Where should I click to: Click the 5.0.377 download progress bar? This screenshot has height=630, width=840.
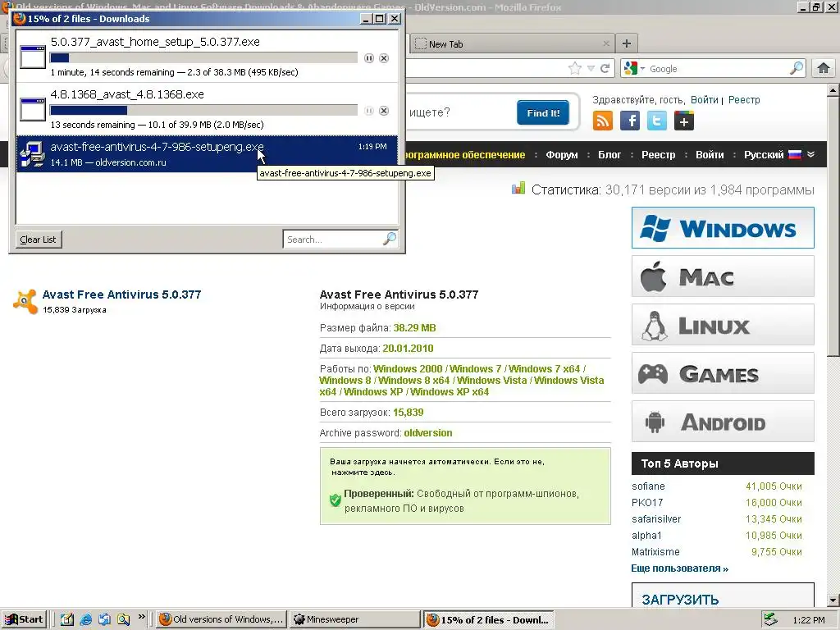pyautogui.click(x=203, y=58)
